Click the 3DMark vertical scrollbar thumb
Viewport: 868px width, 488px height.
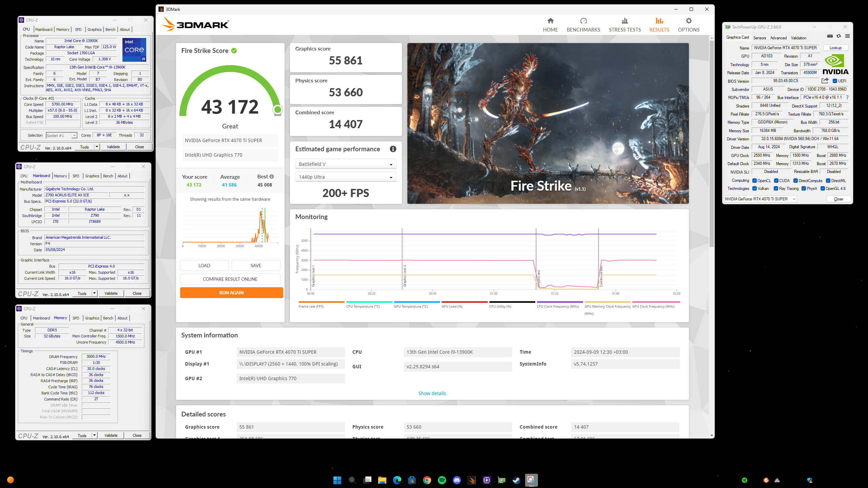(711, 144)
